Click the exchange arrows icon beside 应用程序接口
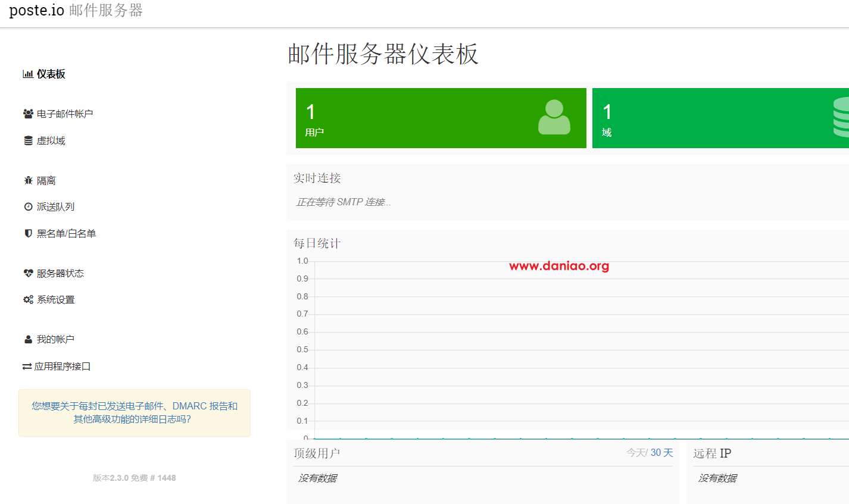 pyautogui.click(x=27, y=367)
